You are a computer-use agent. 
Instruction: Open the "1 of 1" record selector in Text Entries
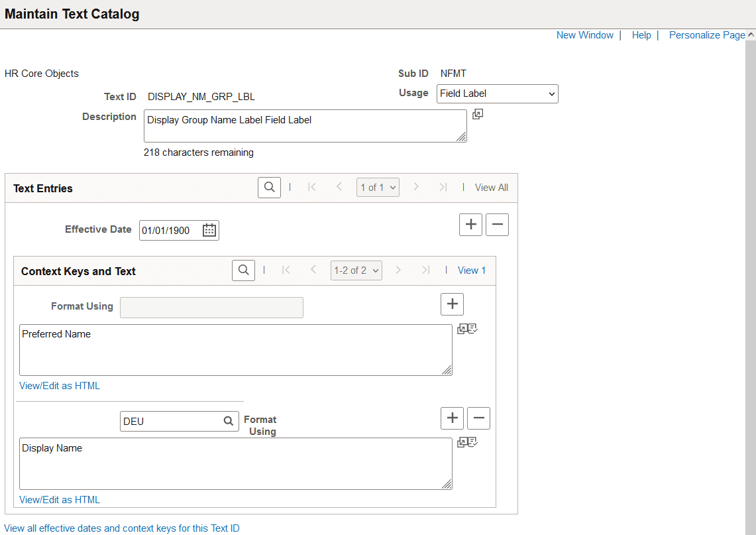coord(378,187)
